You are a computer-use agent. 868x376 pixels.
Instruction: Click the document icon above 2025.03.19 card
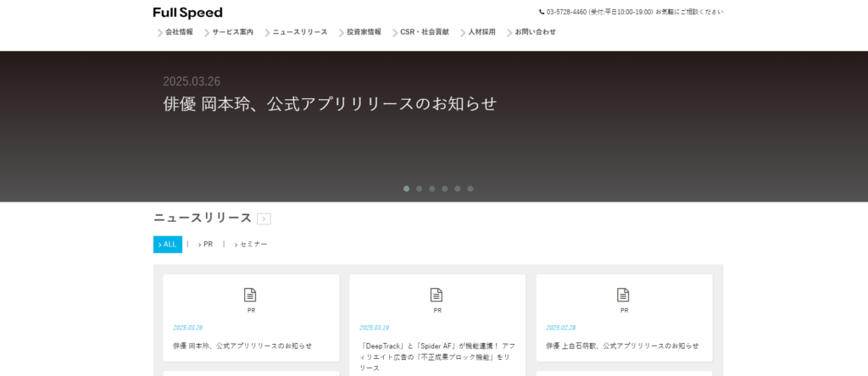(437, 295)
